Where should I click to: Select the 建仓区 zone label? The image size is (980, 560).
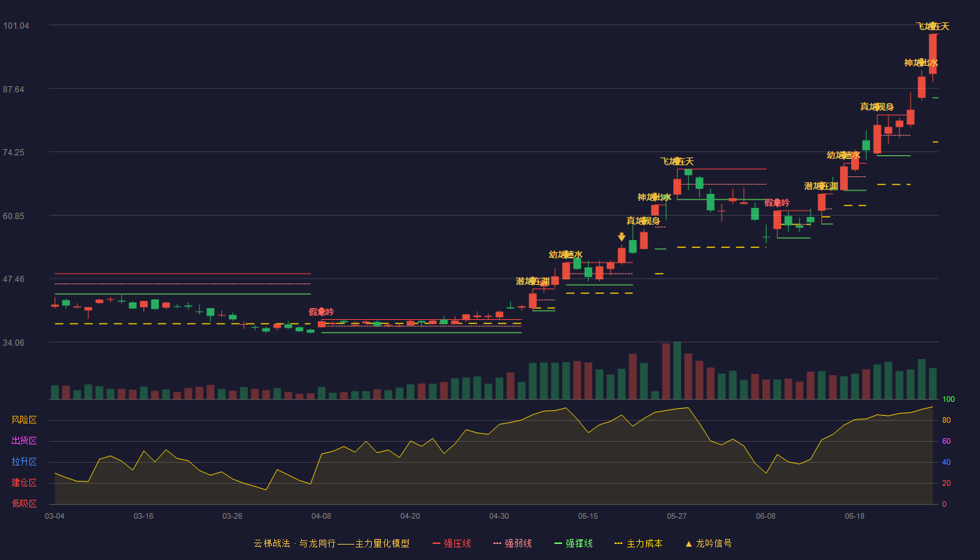click(24, 483)
